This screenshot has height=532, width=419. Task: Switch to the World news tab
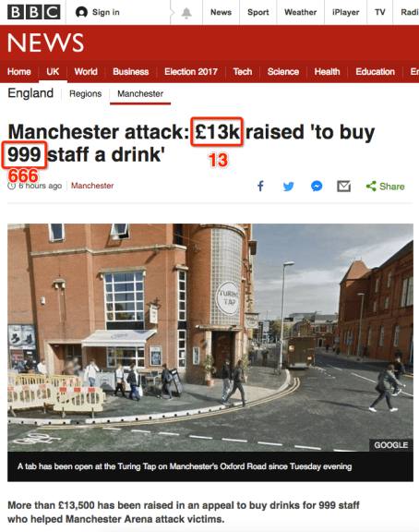click(86, 72)
